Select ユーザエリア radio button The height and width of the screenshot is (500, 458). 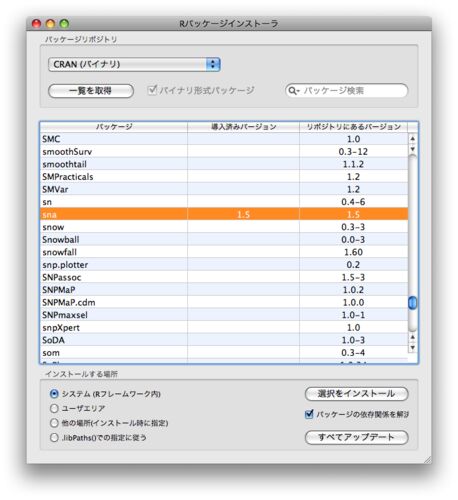54,408
